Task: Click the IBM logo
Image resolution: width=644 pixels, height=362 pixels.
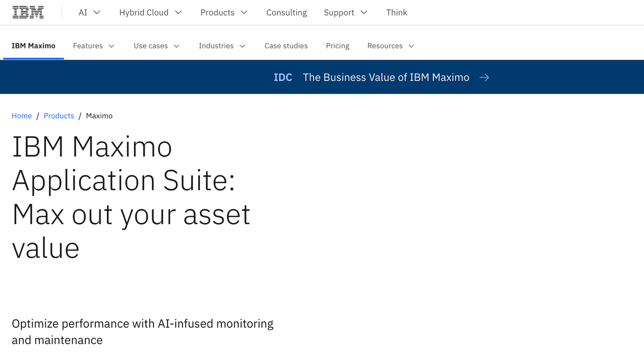Action: pos(28,12)
